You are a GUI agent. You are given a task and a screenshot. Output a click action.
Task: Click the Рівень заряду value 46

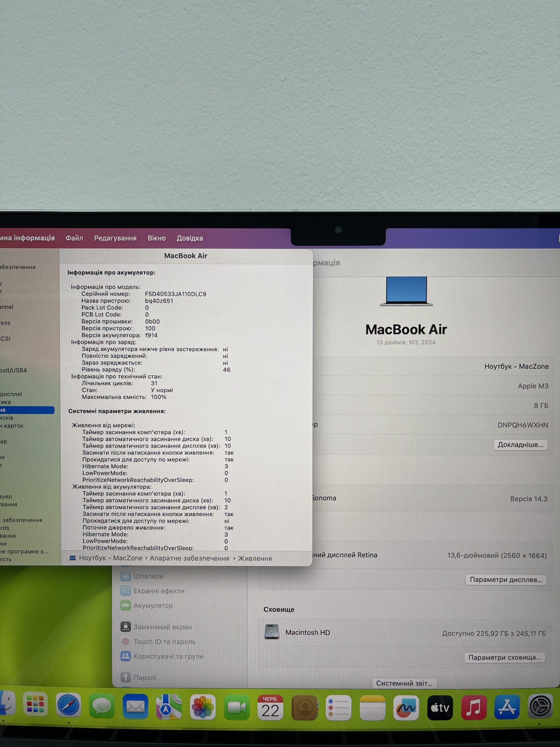(x=227, y=370)
